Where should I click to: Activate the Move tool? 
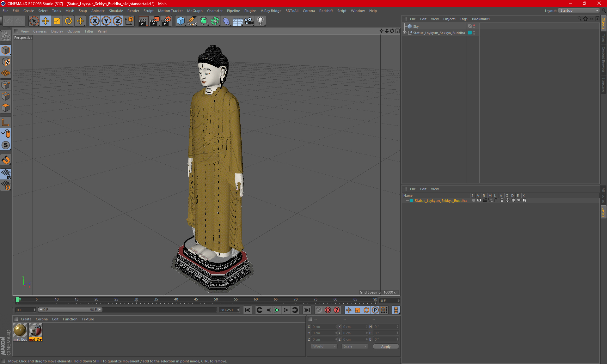(46, 21)
